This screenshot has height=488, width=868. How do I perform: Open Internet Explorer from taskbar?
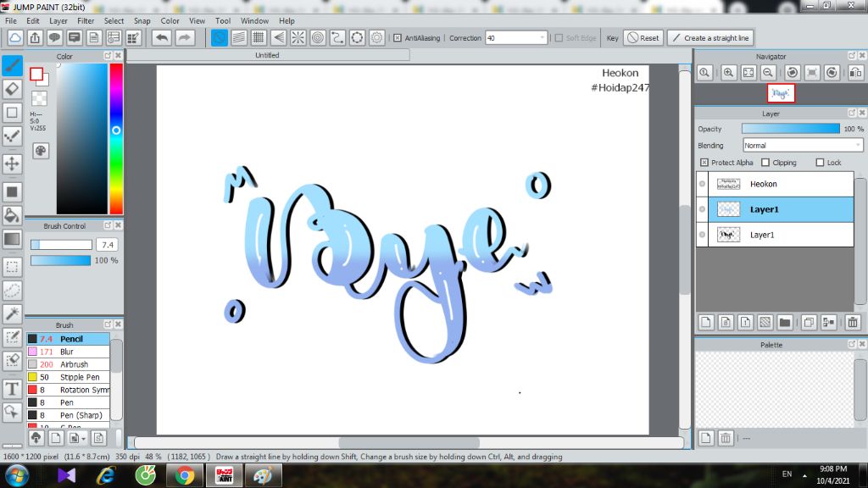(106, 475)
